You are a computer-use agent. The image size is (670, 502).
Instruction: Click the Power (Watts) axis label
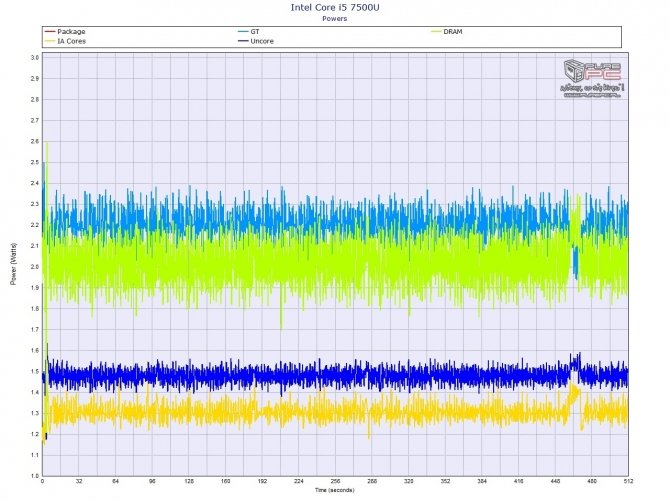[14, 264]
